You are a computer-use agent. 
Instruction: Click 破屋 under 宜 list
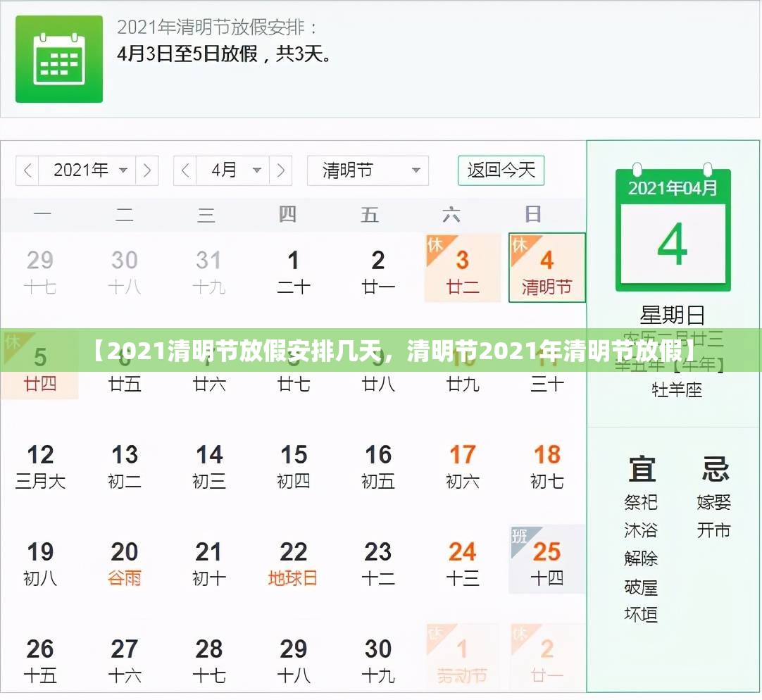641,587
